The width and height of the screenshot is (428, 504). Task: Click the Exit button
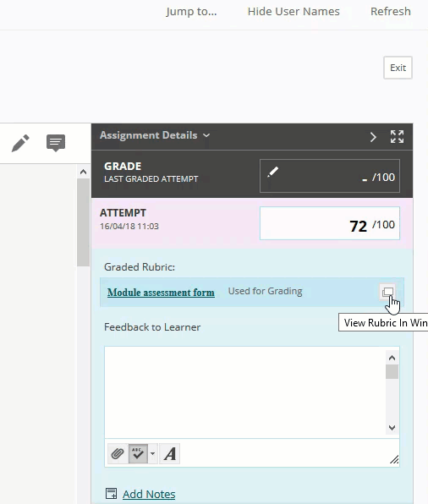[x=398, y=68]
